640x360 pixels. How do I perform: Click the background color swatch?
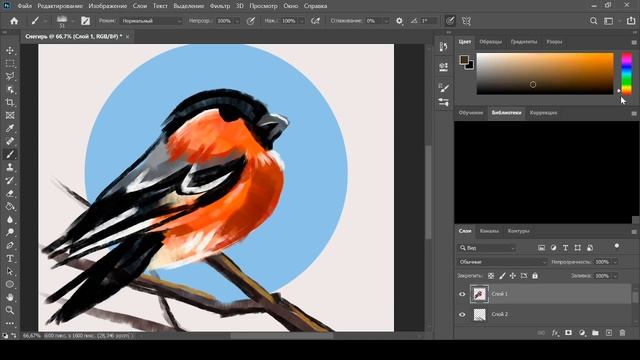(x=471, y=66)
